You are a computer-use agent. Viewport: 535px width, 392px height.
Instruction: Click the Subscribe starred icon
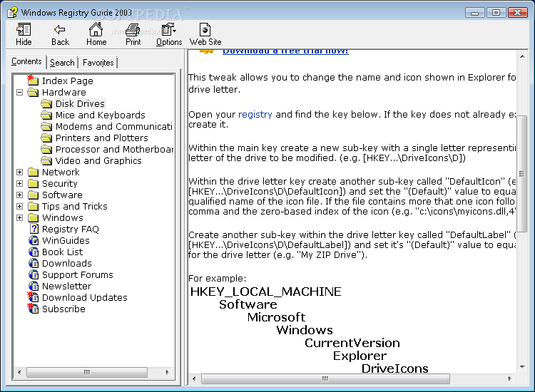point(33,309)
